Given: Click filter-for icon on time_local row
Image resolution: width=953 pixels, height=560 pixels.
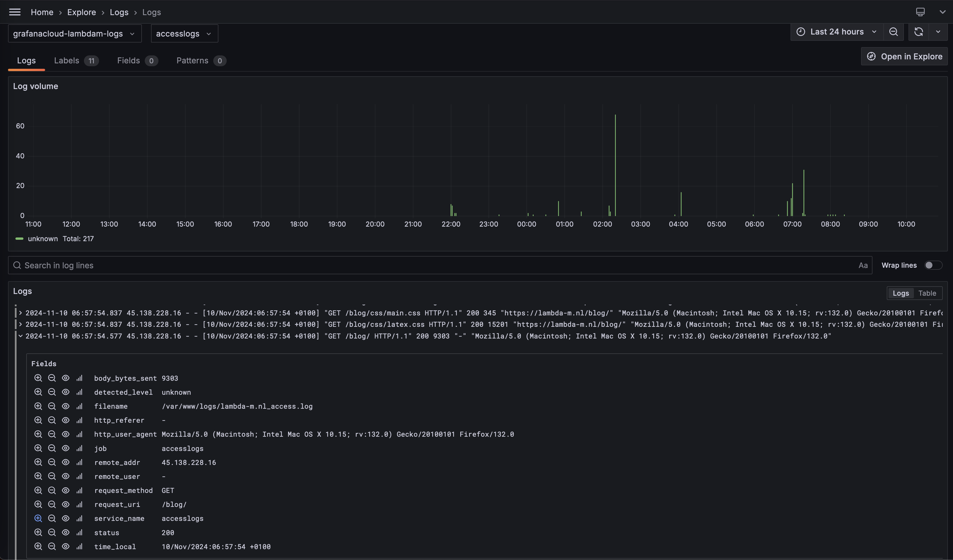Looking at the screenshot, I should point(38,546).
